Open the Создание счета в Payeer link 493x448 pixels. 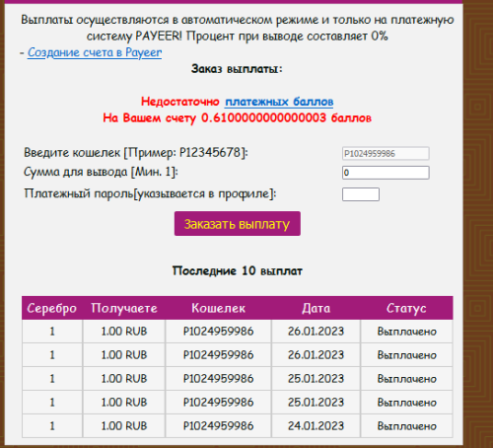[x=95, y=52]
